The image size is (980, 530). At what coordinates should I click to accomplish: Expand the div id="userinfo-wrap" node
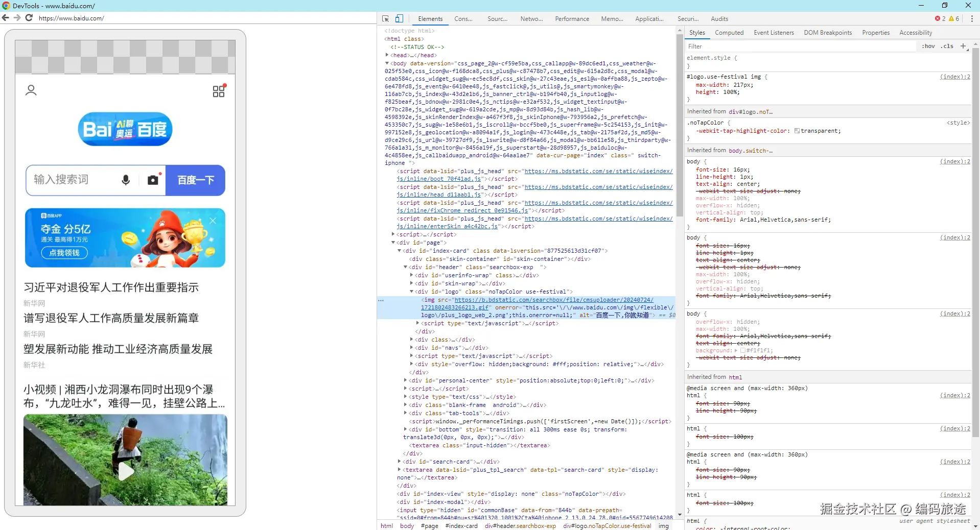tap(411, 275)
